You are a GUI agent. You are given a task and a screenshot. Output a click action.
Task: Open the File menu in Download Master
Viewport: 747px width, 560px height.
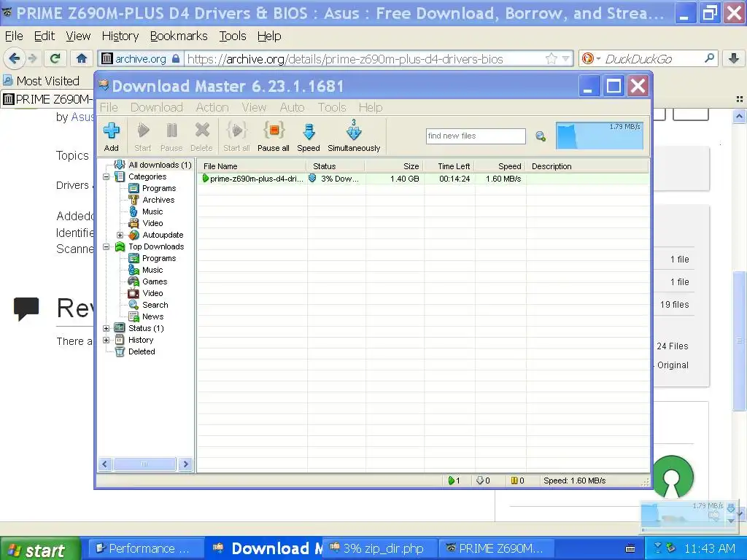tap(109, 108)
